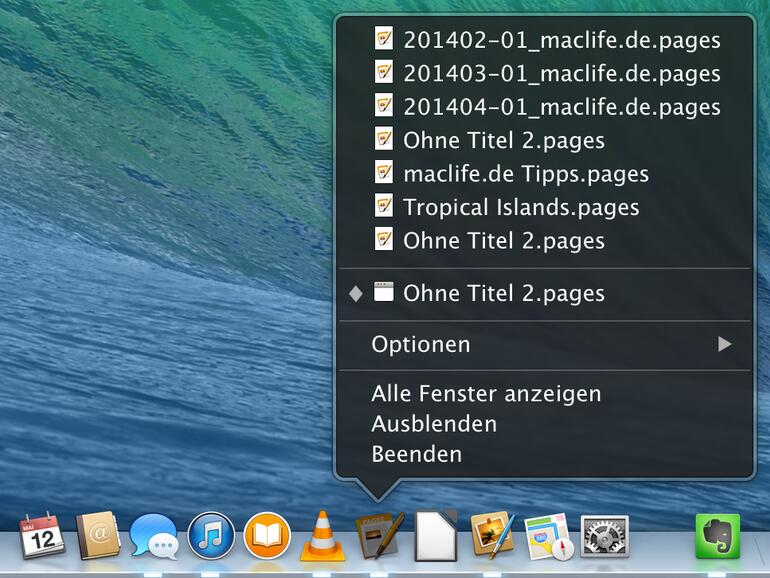The height and width of the screenshot is (578, 770).
Task: Switch to open window Ohne Titel 2.pages
Action: coord(545,293)
